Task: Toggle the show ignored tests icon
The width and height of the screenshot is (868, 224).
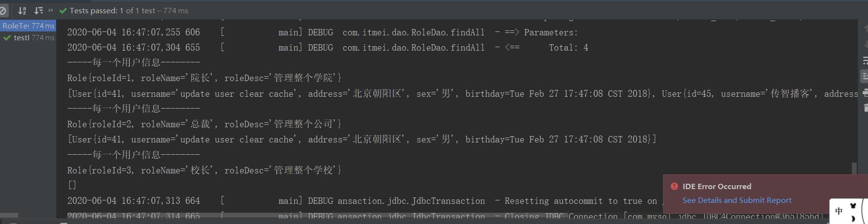Action: (x=3, y=10)
